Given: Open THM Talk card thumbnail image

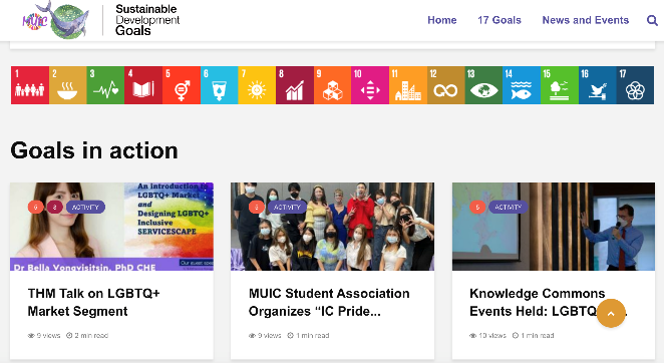Looking at the screenshot, I should coord(112,227).
